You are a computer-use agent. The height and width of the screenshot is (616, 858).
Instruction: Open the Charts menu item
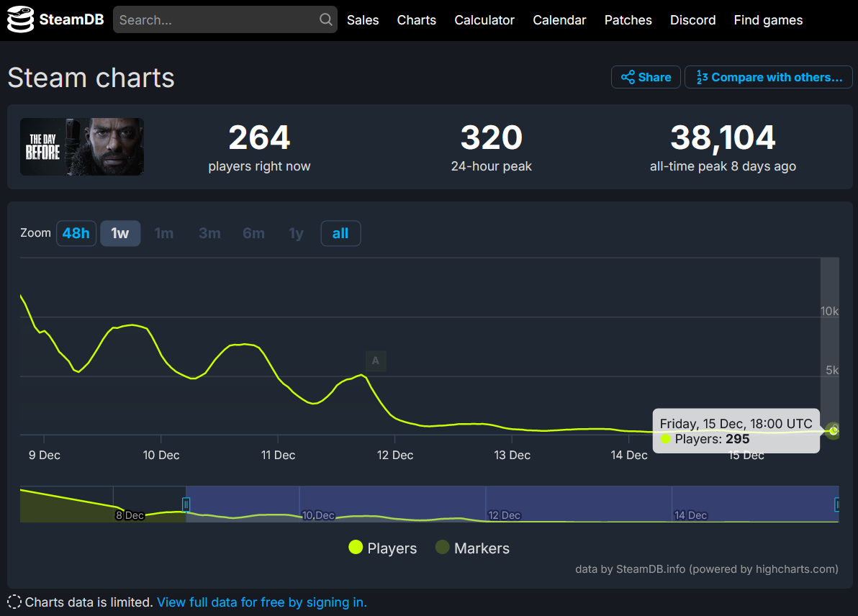coord(417,20)
